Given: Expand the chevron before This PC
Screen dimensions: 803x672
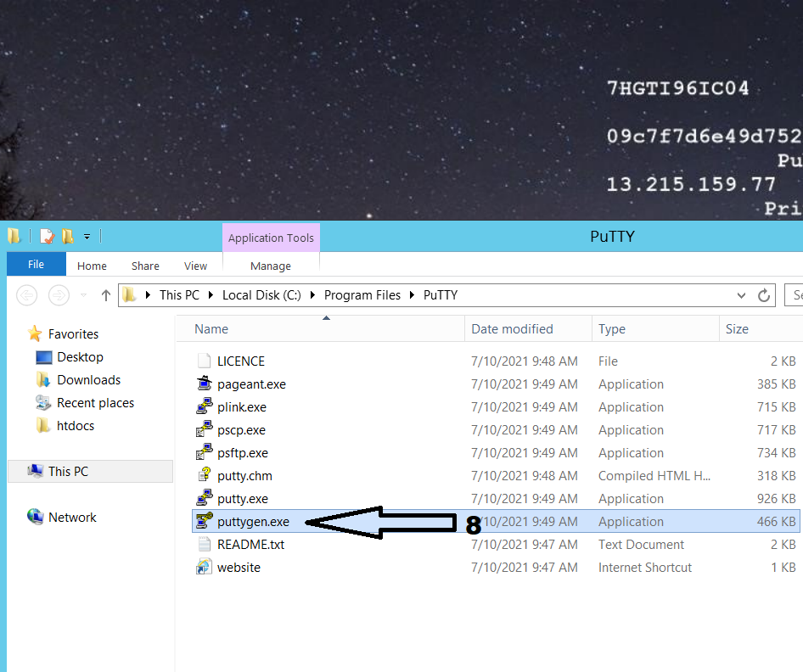Looking at the screenshot, I should [x=148, y=295].
